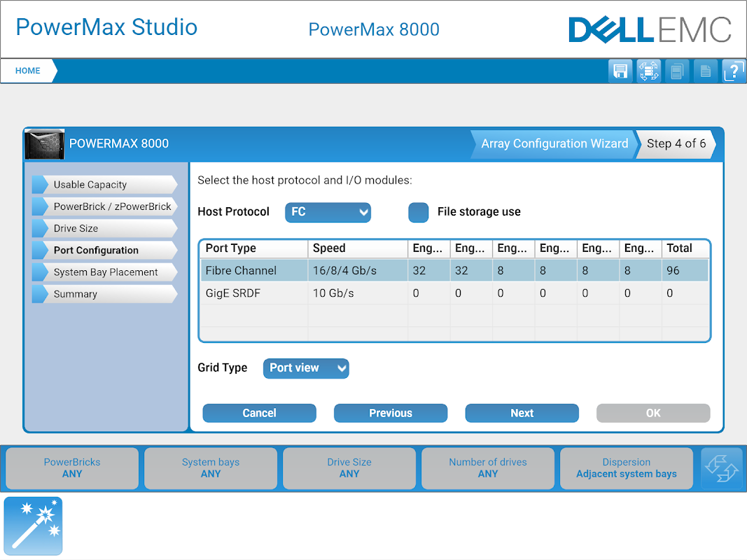Click the magic wand wizard icon

point(34,526)
